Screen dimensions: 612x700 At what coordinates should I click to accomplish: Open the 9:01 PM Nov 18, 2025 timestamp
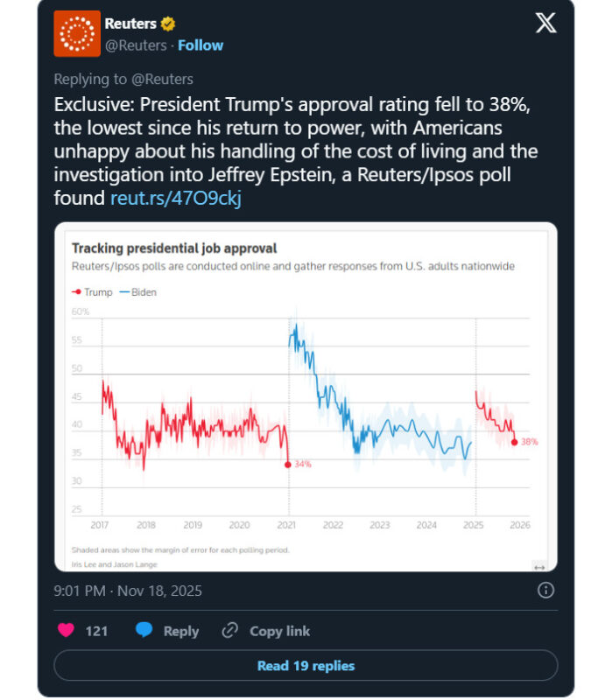(x=128, y=591)
